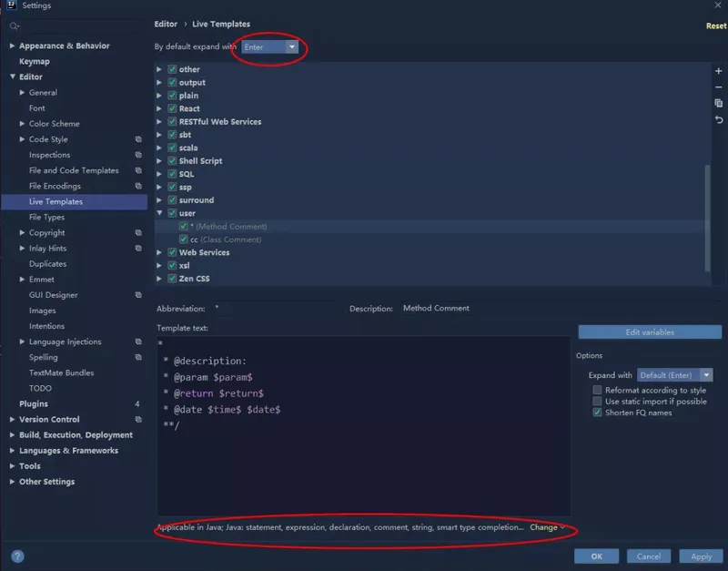The image size is (728, 571).
Task: Click the settings search magnifier icon
Action: coord(14,26)
